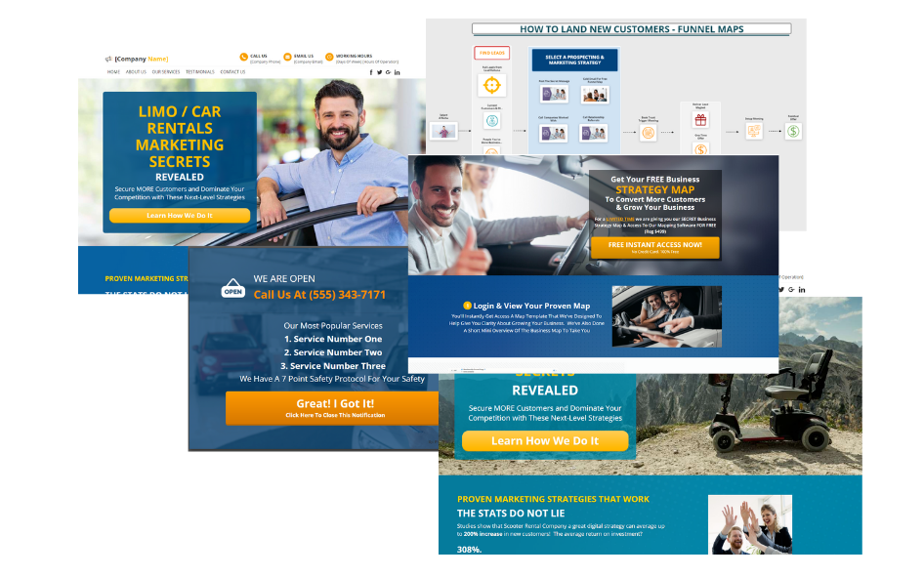The height and width of the screenshot is (577, 924).
Task: Click Learn How We Do It on Limo page
Action: click(x=180, y=216)
